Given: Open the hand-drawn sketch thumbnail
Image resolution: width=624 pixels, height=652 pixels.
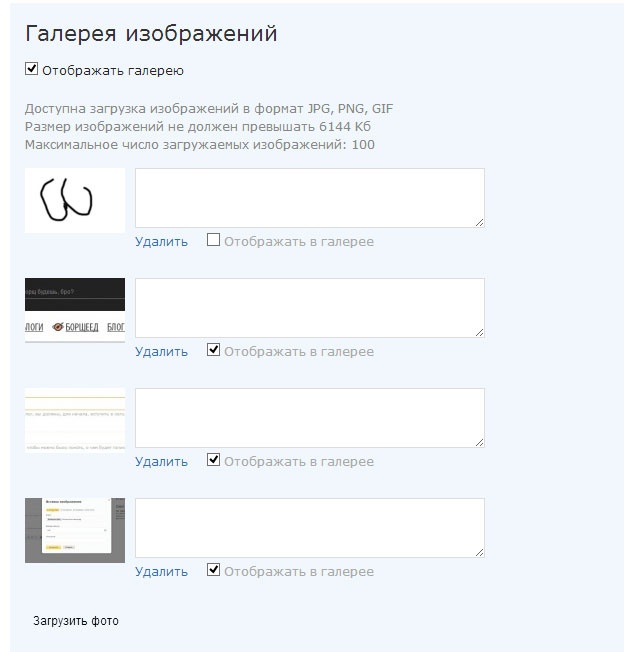Looking at the screenshot, I should [x=75, y=200].
